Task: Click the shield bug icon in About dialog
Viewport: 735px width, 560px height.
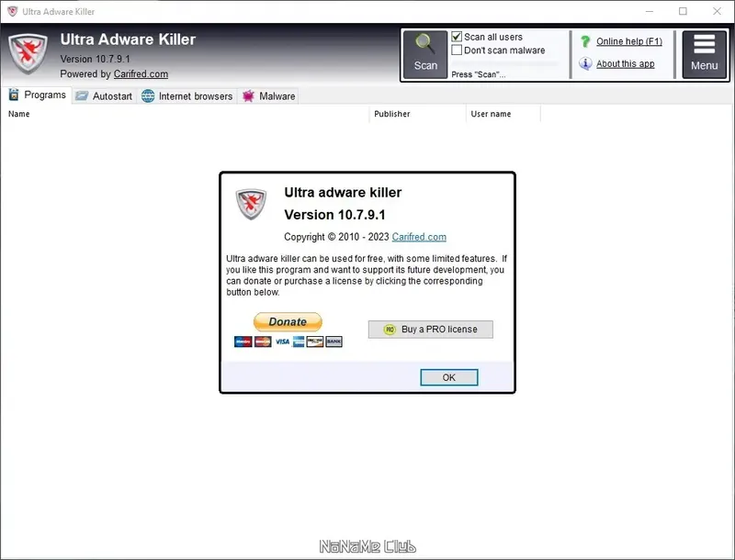Action: pos(251,204)
